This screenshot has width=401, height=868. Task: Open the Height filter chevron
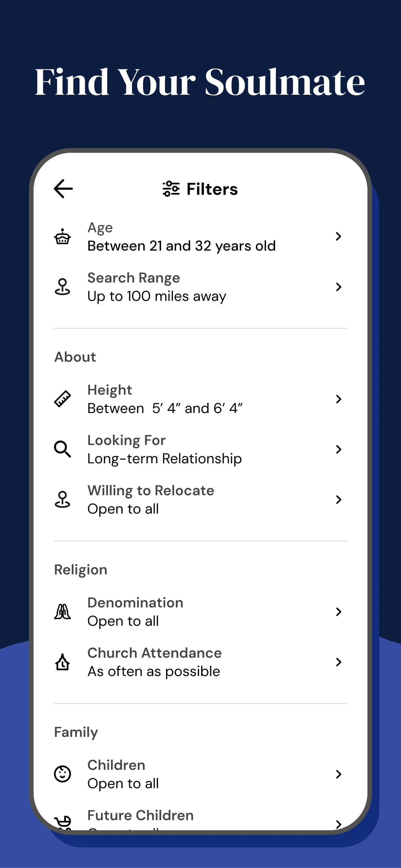[338, 399]
